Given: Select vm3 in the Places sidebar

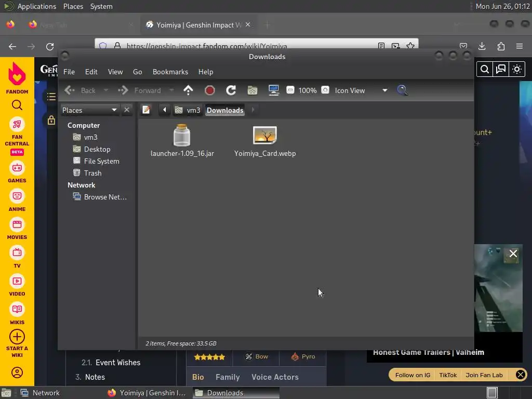Looking at the screenshot, I should click(x=86, y=137).
